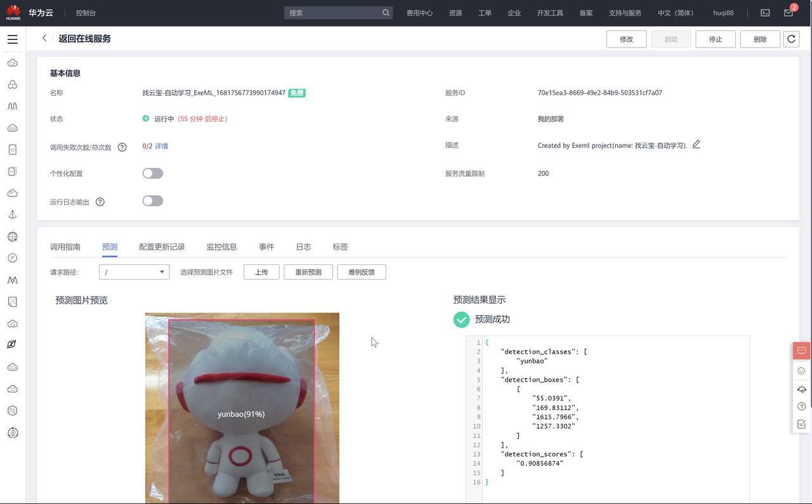Open the 费用中心 menu

click(419, 13)
